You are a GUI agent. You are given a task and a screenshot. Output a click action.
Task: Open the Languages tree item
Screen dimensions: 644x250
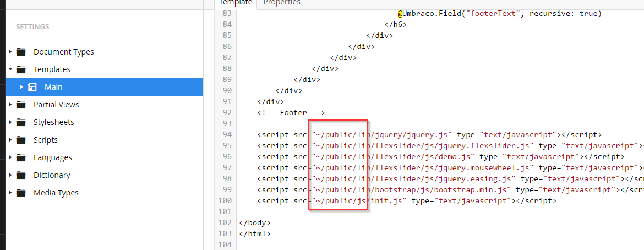coord(53,158)
